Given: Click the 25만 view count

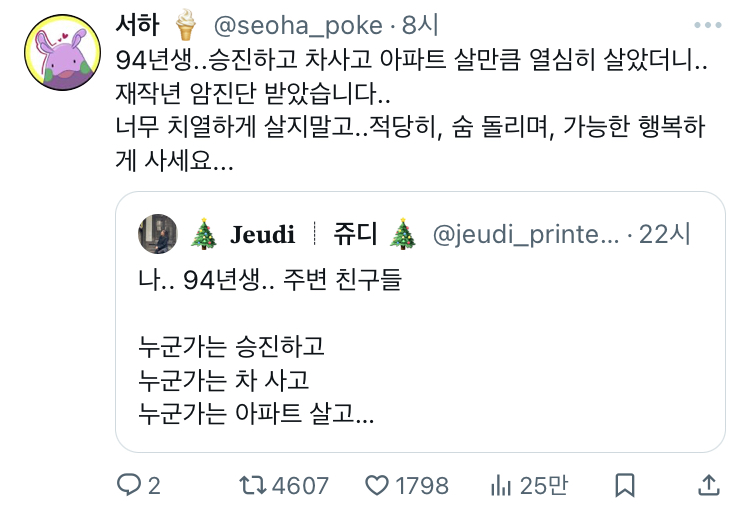Looking at the screenshot, I should pos(544,485).
